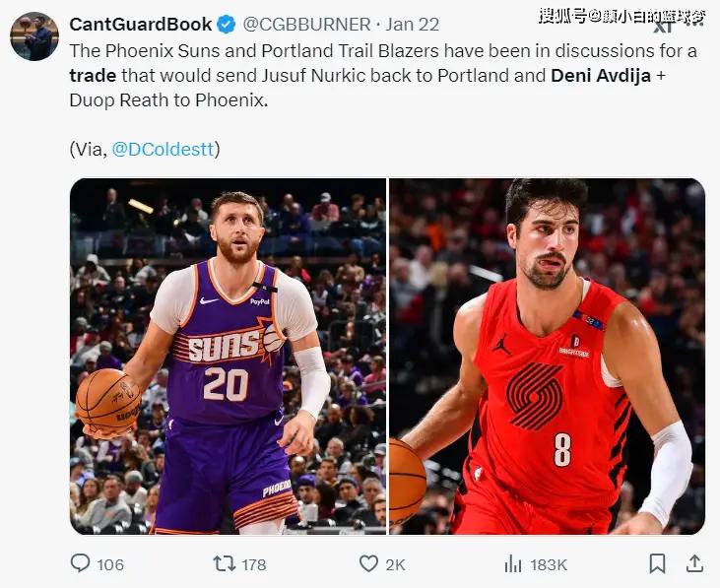The width and height of the screenshot is (720, 588).
Task: Click the 106 replies count
Action: (x=110, y=564)
